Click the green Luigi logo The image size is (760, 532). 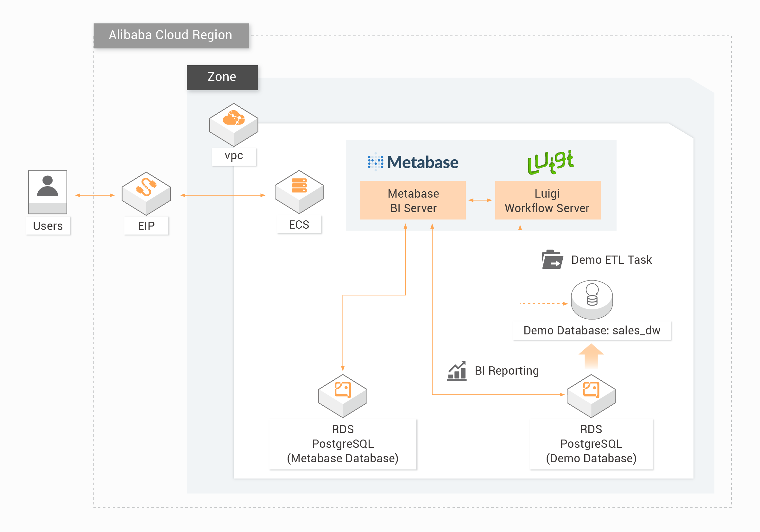[x=550, y=162]
